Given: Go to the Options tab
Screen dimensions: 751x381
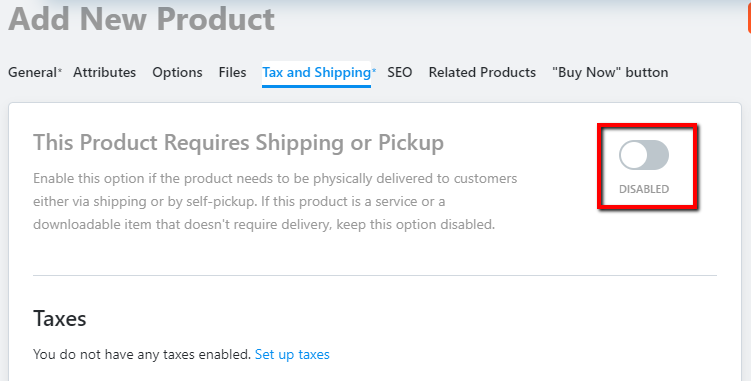Looking at the screenshot, I should point(177,72).
